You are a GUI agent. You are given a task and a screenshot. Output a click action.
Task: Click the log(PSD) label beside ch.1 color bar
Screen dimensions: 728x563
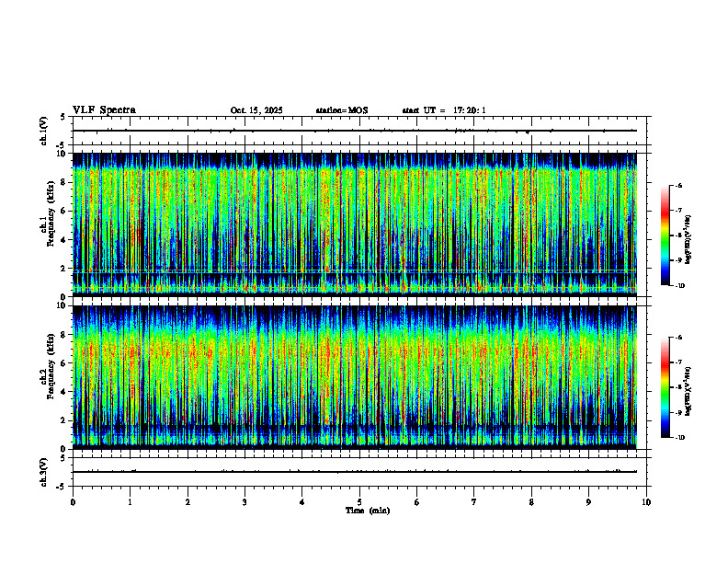[x=689, y=240]
